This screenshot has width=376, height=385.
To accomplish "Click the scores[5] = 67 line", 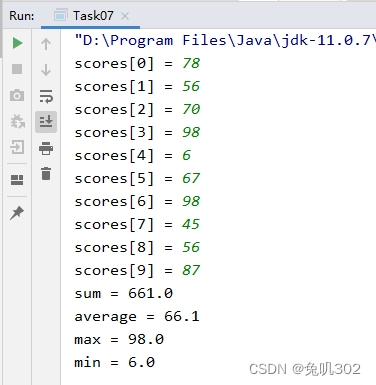I will [x=137, y=178].
